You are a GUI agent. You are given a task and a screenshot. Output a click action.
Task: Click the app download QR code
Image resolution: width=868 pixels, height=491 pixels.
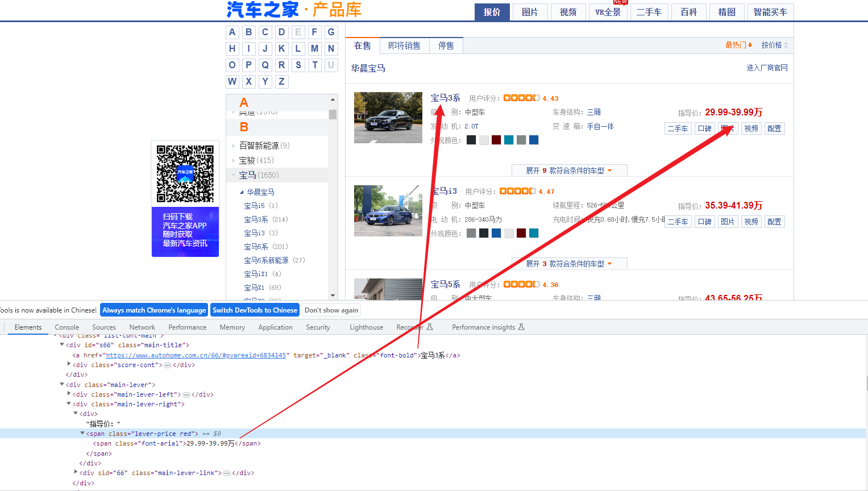(x=185, y=174)
